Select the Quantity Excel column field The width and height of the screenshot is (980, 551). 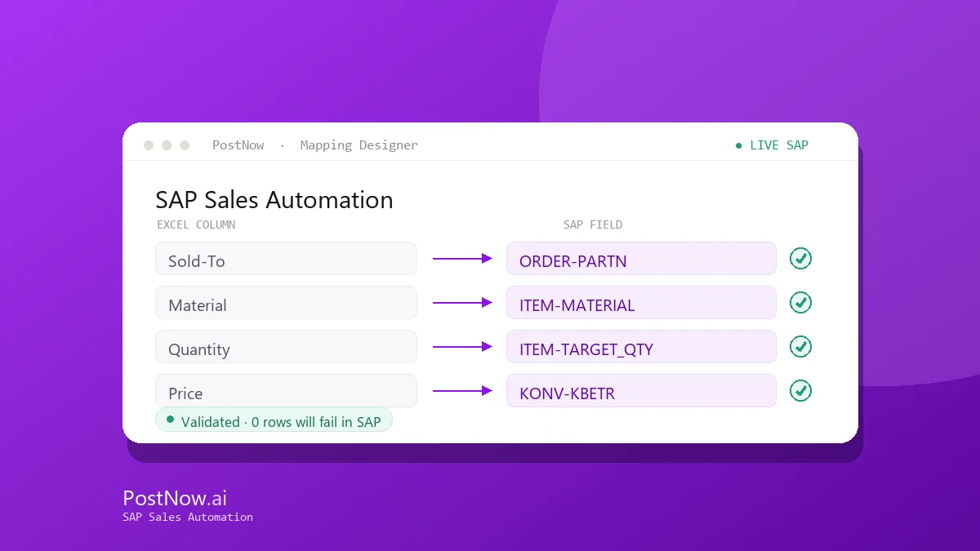click(x=286, y=347)
